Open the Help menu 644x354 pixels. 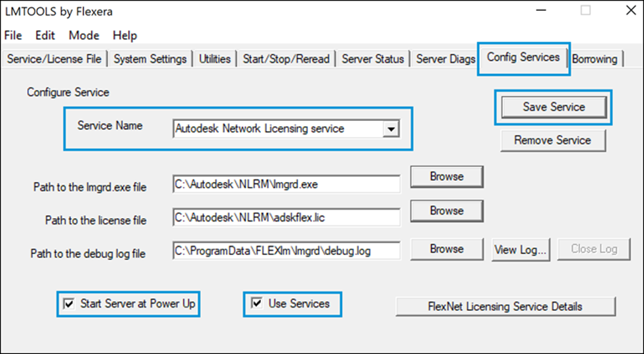point(125,35)
